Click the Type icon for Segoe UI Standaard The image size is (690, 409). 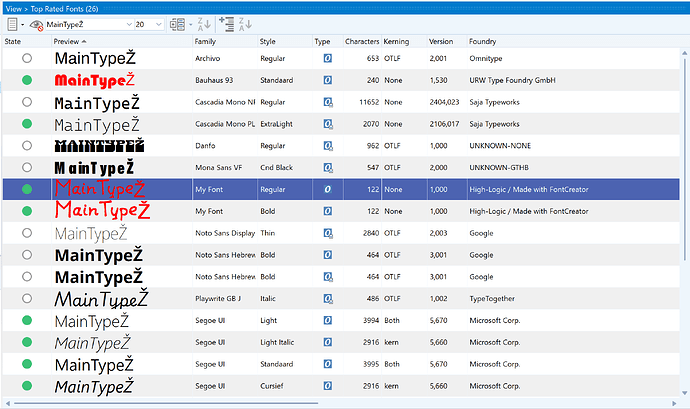click(x=327, y=364)
